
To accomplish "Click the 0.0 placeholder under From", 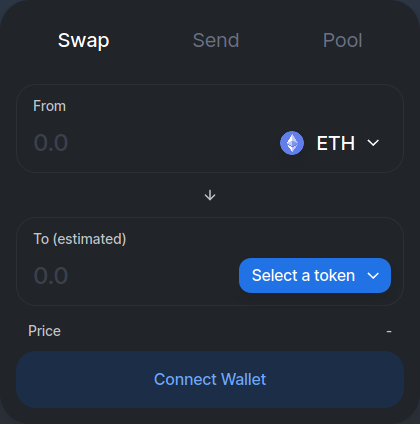I will tap(51, 143).
